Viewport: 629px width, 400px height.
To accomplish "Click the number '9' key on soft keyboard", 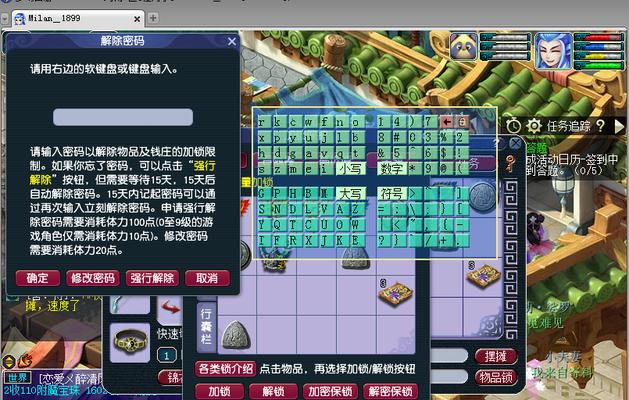I will (429, 168).
